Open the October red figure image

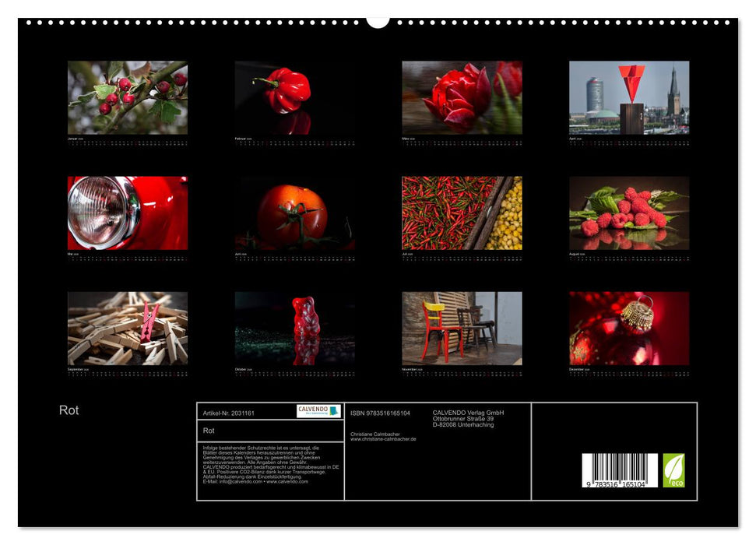(293, 329)
